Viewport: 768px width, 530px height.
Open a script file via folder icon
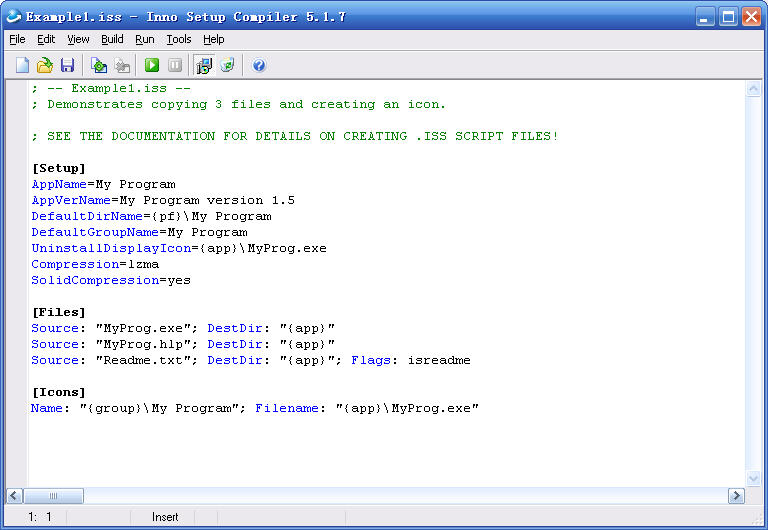pyautogui.click(x=45, y=66)
